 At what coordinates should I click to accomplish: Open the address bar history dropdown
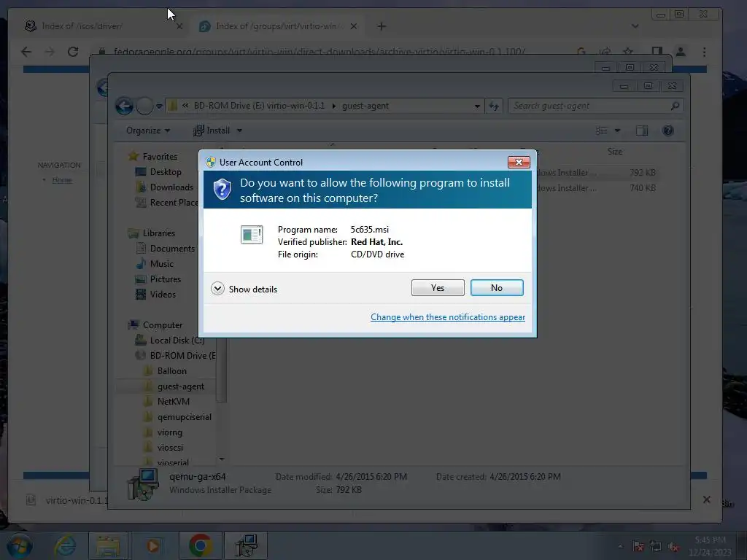(477, 106)
